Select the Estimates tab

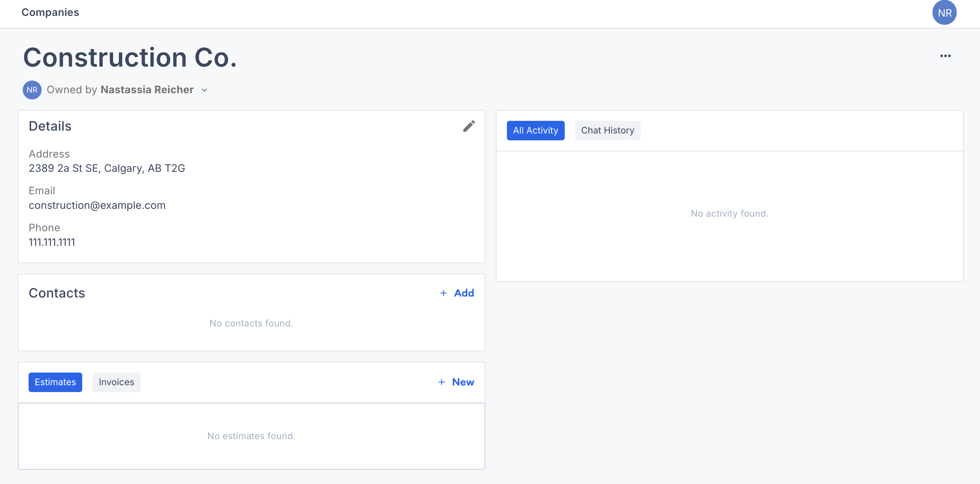(55, 382)
